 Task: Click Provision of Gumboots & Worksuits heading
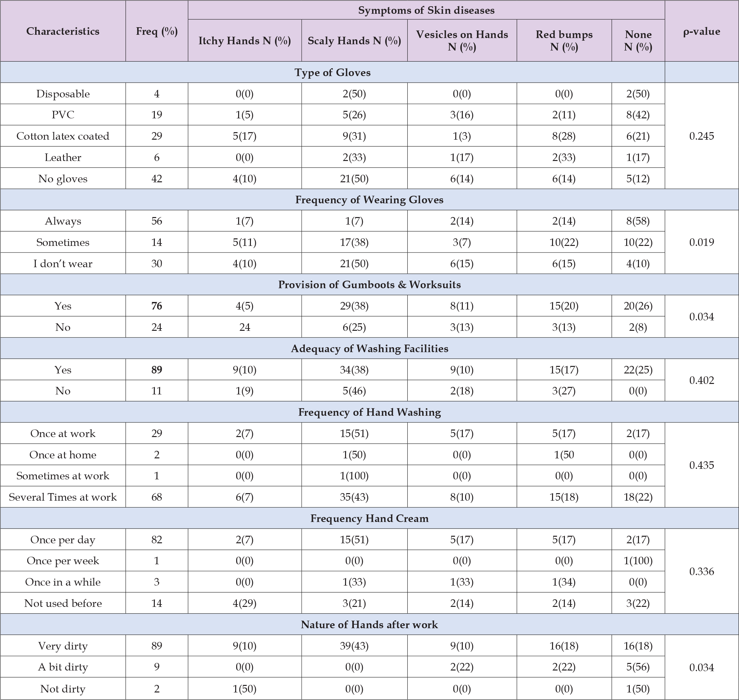[x=369, y=285]
